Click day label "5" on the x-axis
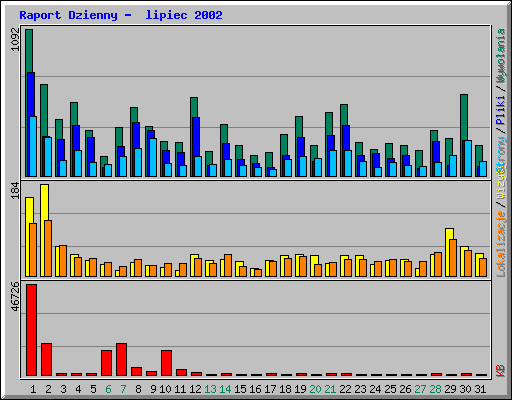Viewport: 512px width, 400px height. pyautogui.click(x=93, y=389)
